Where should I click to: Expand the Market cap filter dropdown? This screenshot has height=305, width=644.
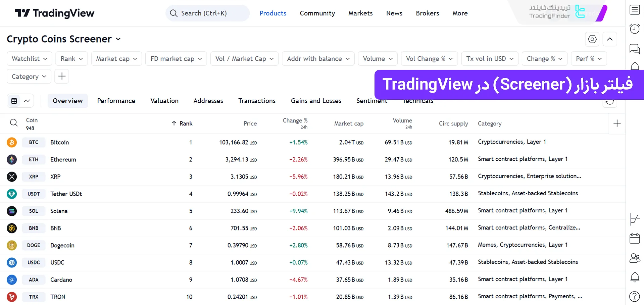coord(116,59)
